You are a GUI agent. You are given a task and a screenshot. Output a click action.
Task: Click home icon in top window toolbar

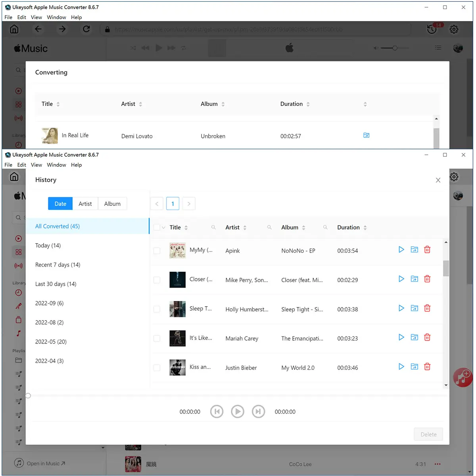(14, 29)
